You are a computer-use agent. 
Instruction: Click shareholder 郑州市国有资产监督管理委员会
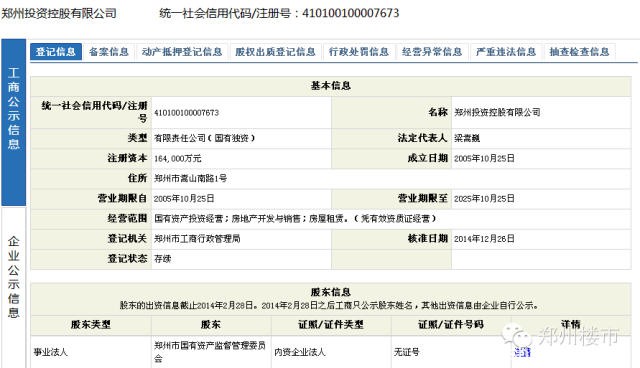click(x=210, y=352)
